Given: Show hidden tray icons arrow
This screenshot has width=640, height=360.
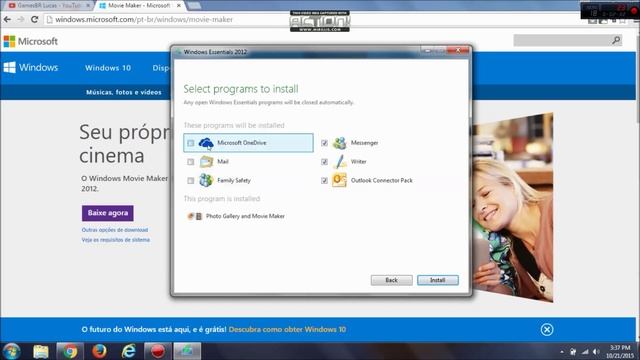Looking at the screenshot, I should point(562,352).
